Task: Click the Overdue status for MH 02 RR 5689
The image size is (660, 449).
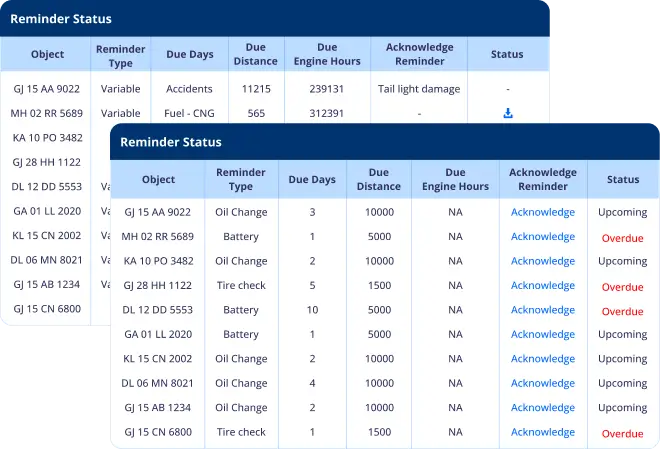Action: (622, 238)
